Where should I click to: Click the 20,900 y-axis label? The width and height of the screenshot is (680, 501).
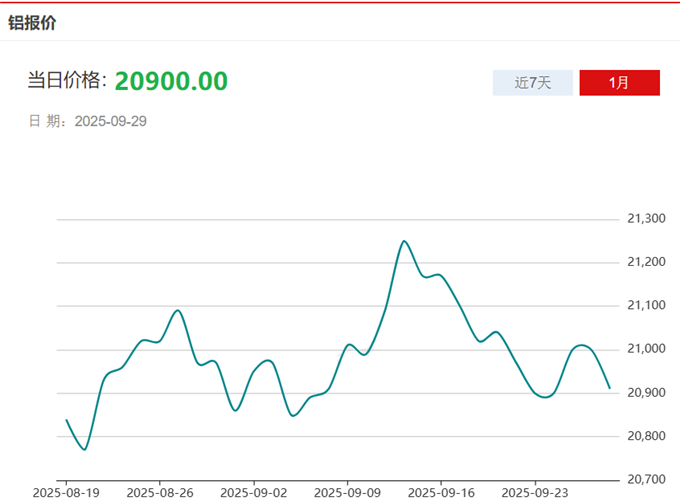coord(645,392)
